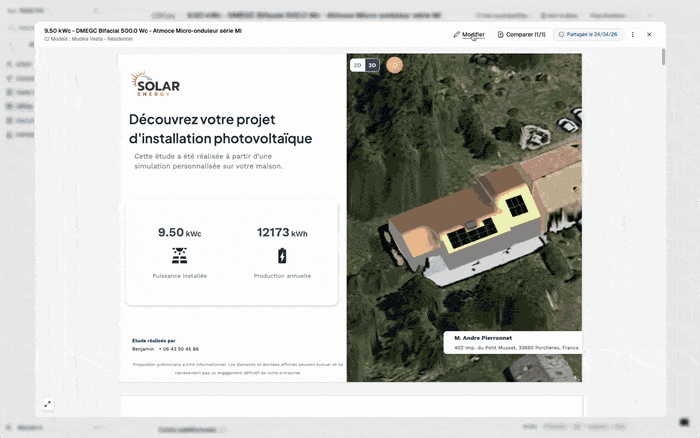Click the Modifier button

(x=469, y=34)
